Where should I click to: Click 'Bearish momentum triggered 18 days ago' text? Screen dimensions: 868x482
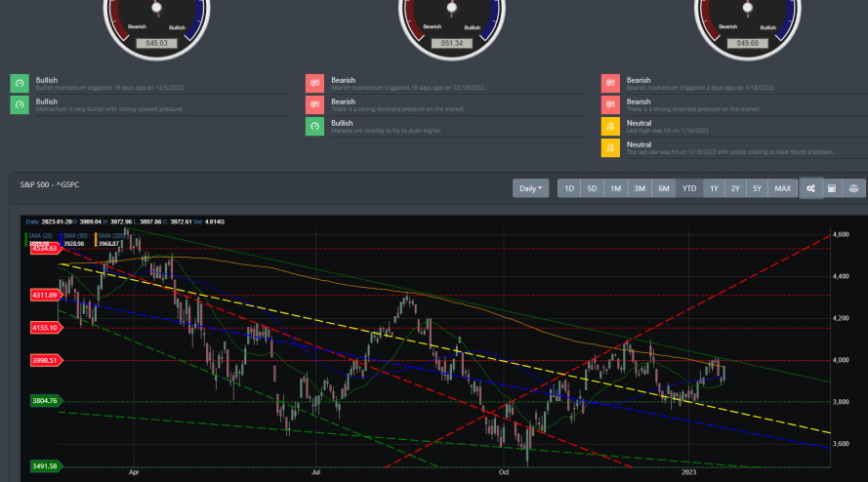click(408, 88)
